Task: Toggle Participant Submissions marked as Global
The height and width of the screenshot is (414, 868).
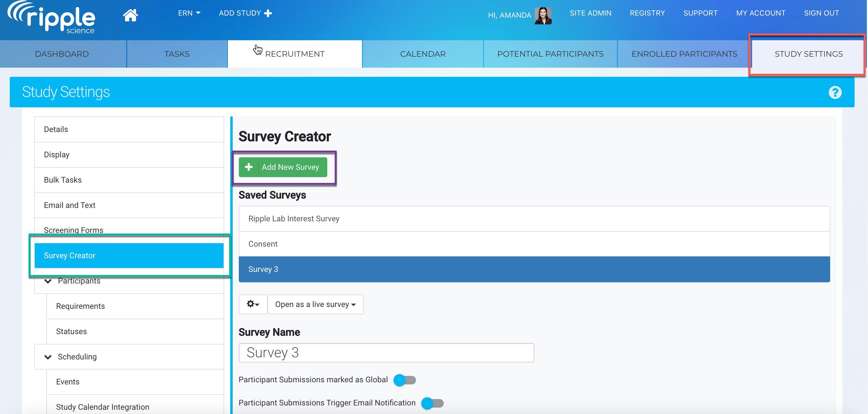Action: pyautogui.click(x=405, y=380)
